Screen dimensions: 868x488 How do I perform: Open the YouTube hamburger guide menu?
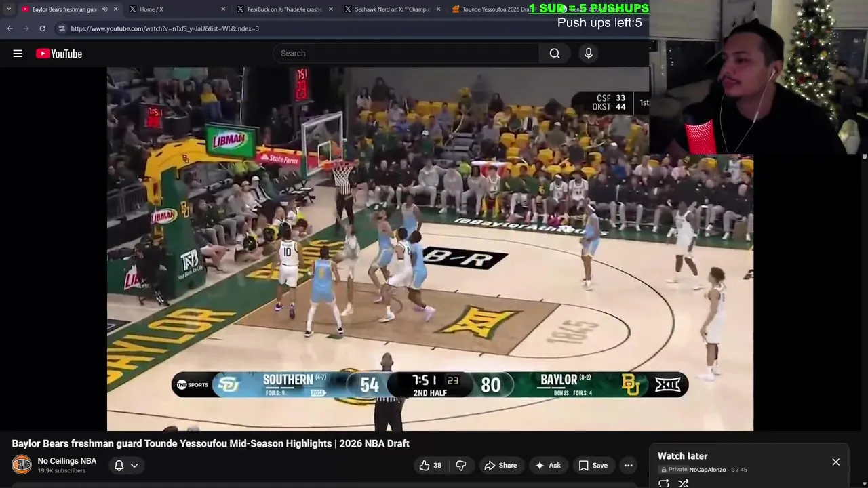(x=18, y=54)
